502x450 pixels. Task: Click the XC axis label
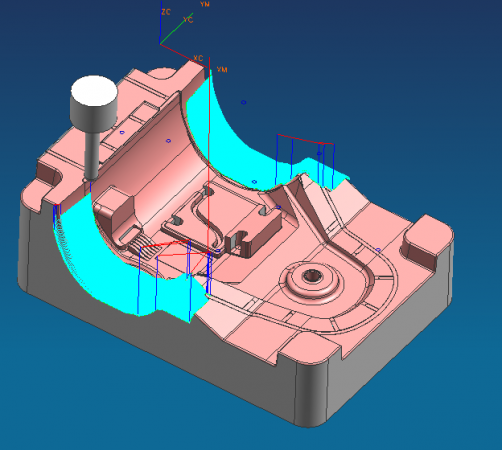click(x=198, y=58)
